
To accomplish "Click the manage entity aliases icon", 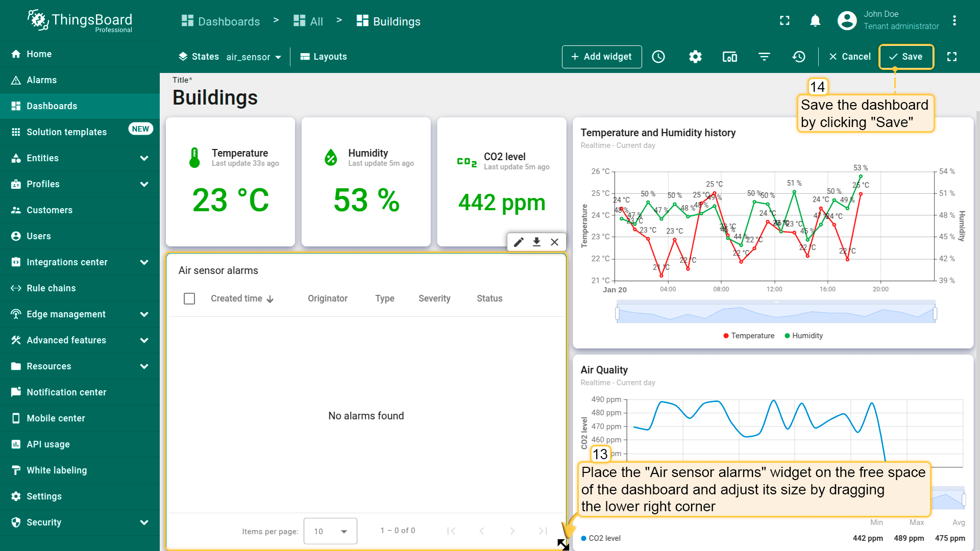I will 729,57.
